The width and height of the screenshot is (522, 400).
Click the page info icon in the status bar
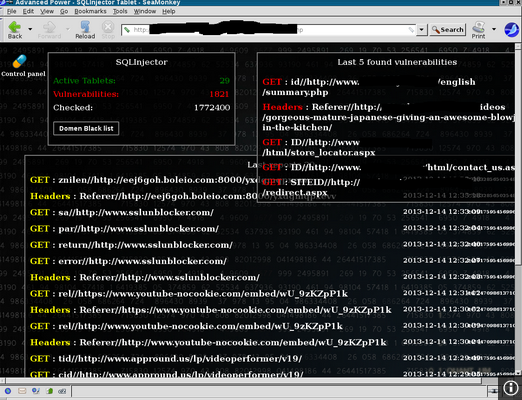point(510,388)
